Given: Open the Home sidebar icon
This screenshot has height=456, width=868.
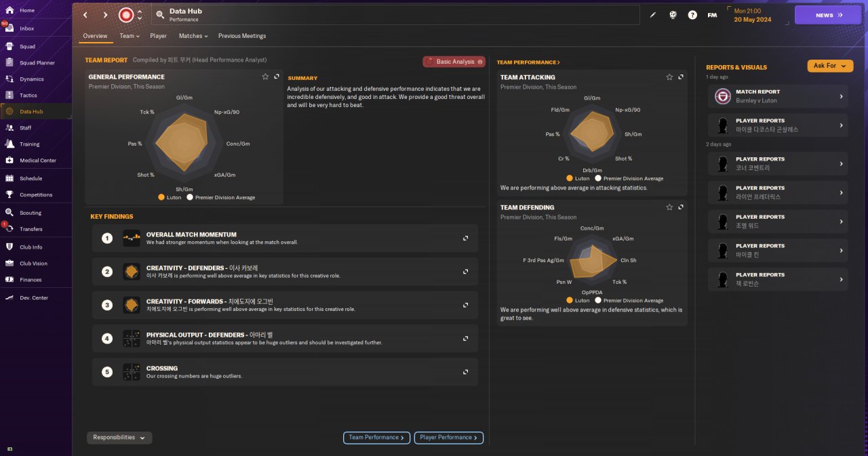Looking at the screenshot, I should click(9, 10).
